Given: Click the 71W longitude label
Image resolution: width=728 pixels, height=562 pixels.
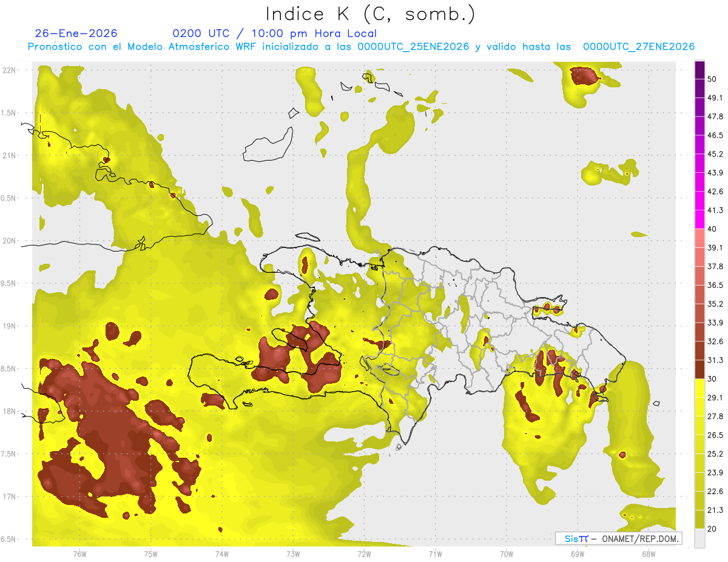Looking at the screenshot, I should pyautogui.click(x=435, y=554).
